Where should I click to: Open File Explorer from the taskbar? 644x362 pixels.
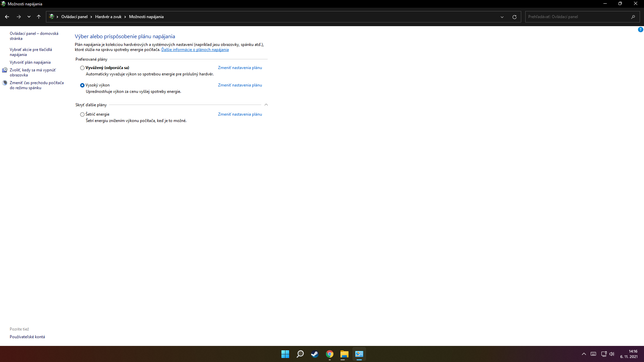344,354
